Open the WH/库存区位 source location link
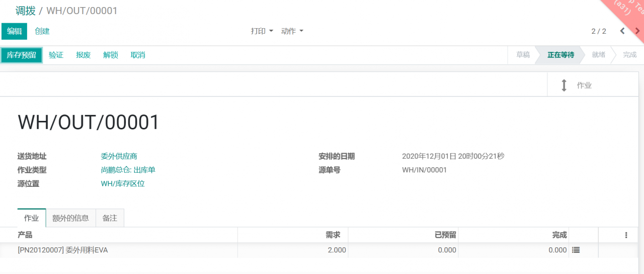Screen dimensions: 644x274 tap(123, 184)
